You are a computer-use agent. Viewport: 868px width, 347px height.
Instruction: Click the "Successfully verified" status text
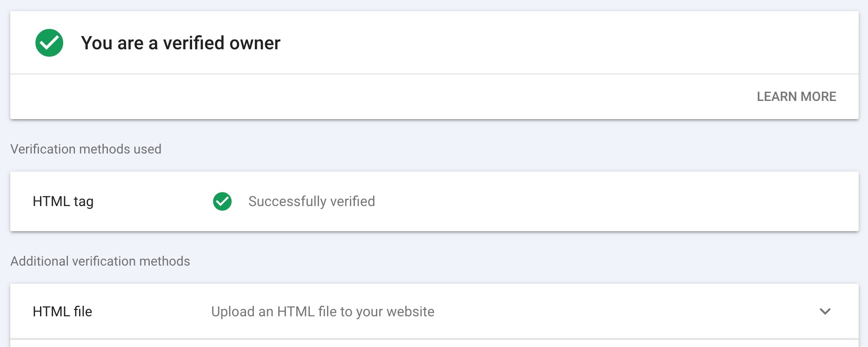coord(312,201)
